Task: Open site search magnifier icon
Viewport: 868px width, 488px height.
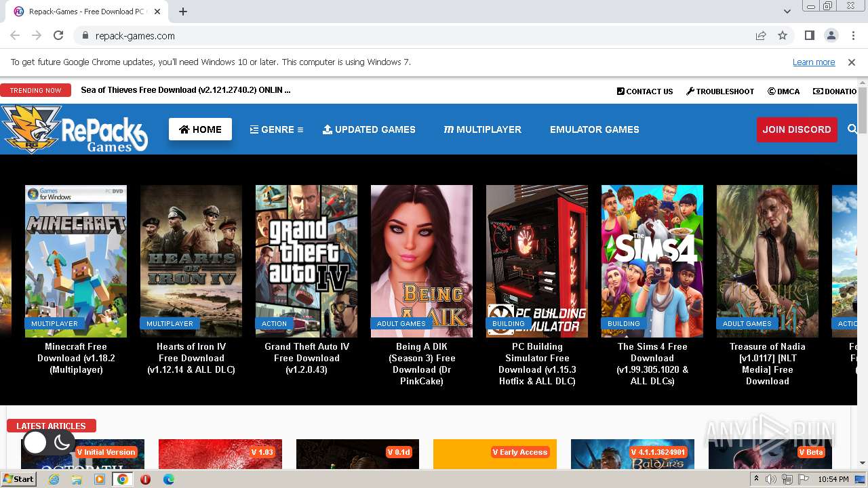Action: pyautogui.click(x=852, y=129)
